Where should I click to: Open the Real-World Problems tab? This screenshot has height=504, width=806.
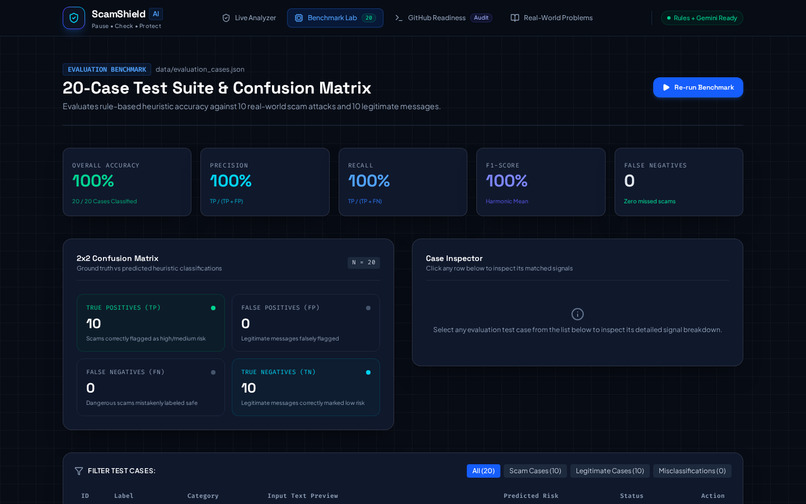[x=551, y=18]
